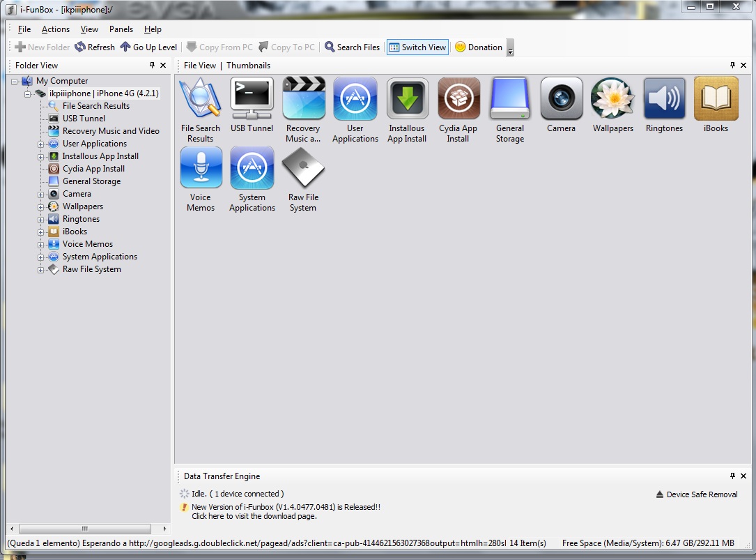756x560 pixels.
Task: Open the General Storage thumbnail icon
Action: pyautogui.click(x=510, y=99)
